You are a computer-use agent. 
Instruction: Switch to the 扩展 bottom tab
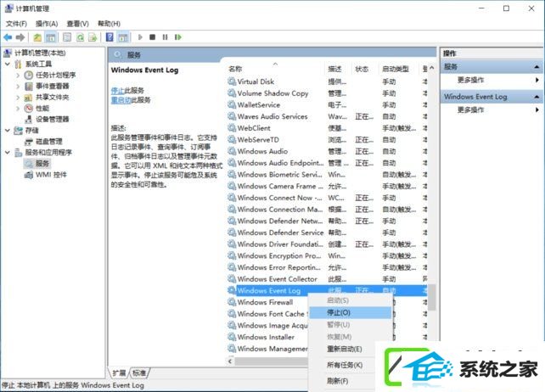coord(119,372)
